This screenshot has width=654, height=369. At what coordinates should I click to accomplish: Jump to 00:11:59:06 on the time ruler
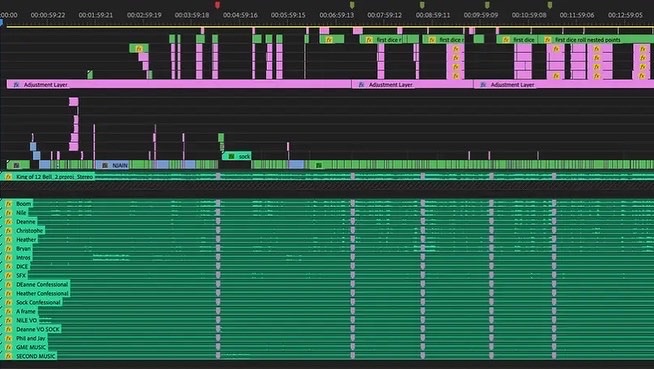(x=577, y=15)
